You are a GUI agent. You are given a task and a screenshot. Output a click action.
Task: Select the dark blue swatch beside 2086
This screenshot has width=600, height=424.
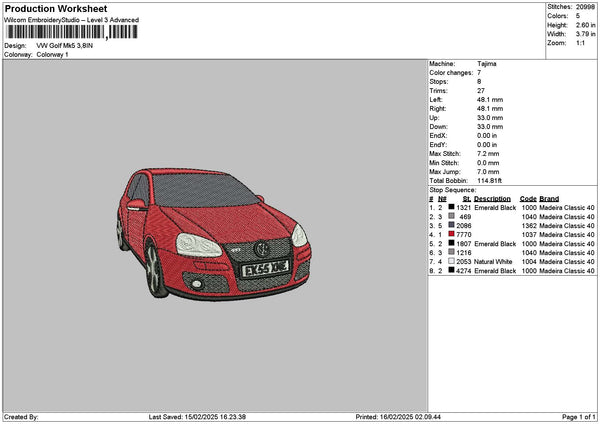452,225
